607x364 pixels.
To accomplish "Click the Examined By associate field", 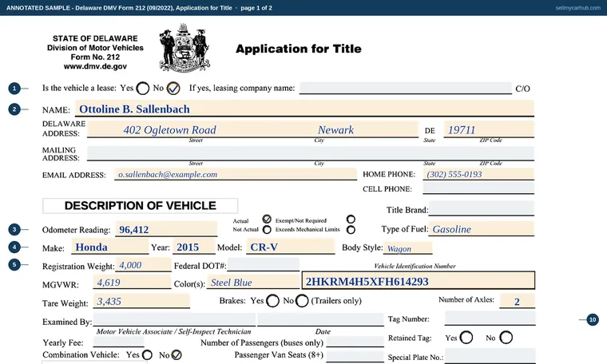I will [x=174, y=319].
